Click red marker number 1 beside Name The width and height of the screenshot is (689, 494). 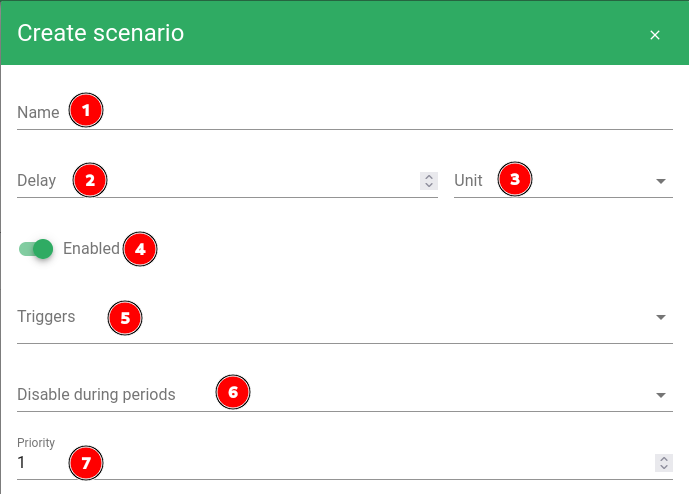[86, 110]
